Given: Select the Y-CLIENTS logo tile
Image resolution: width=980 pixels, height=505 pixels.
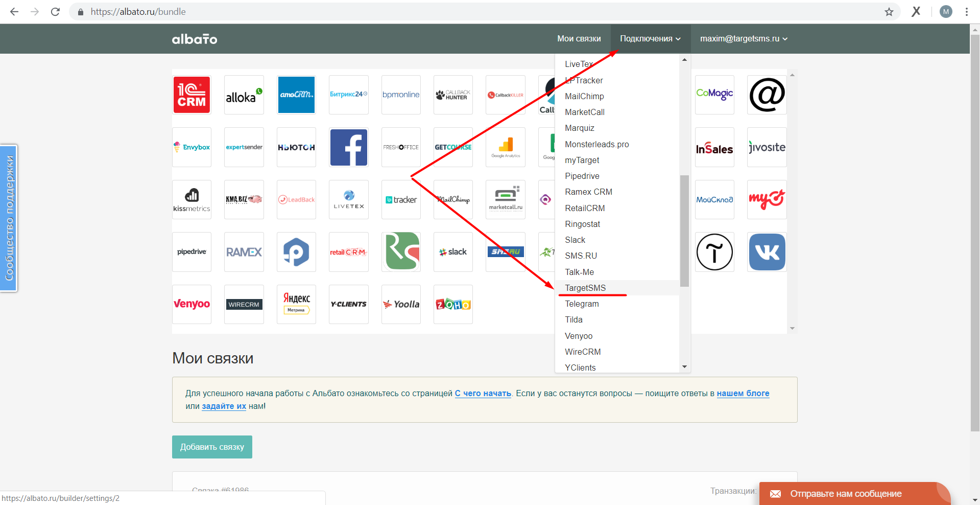Looking at the screenshot, I should (349, 304).
